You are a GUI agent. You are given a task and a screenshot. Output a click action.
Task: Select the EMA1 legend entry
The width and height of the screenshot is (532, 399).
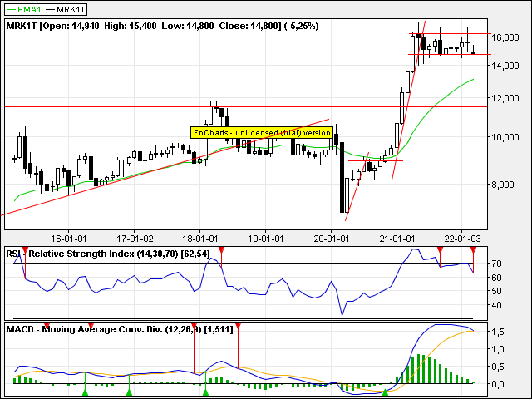click(x=24, y=9)
